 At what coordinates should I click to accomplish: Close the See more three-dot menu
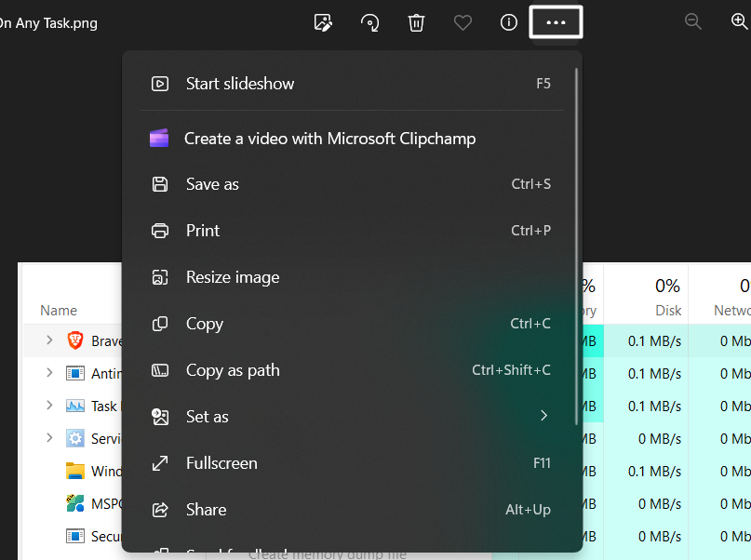(x=556, y=22)
